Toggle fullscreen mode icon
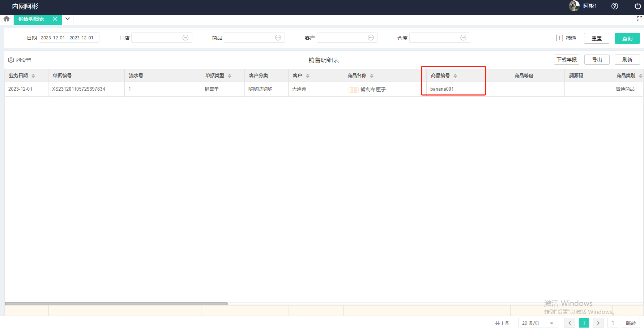 point(639,19)
